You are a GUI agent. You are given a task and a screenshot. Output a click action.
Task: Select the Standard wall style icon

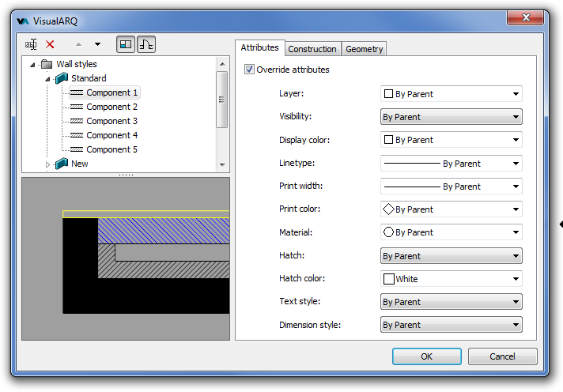(62, 78)
